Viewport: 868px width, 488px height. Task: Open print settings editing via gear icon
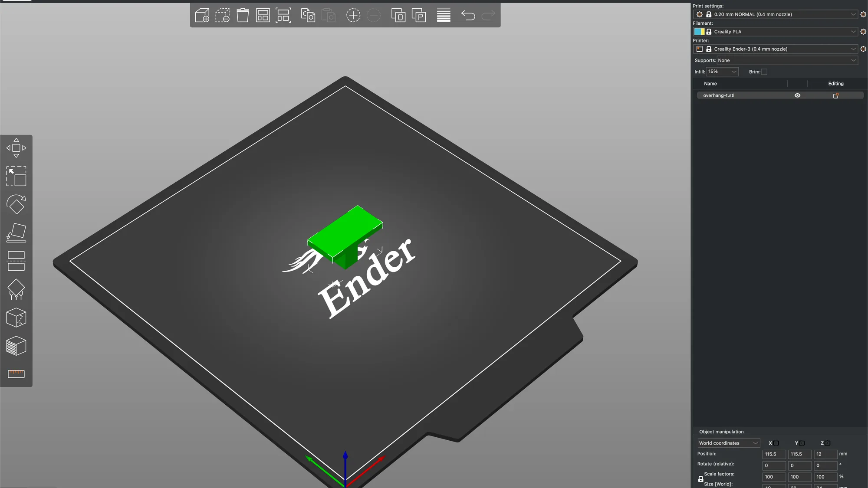pos(863,14)
